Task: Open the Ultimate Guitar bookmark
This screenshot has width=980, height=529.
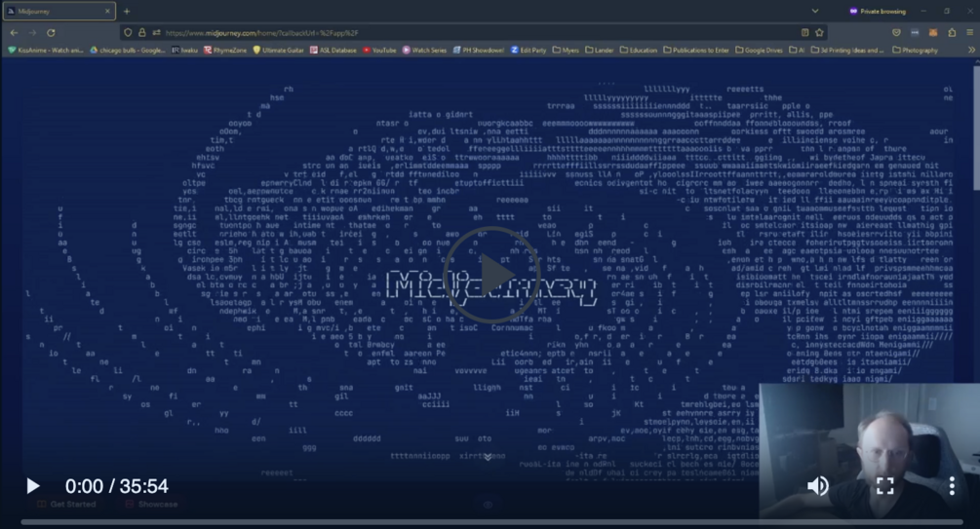Action: coord(278,50)
